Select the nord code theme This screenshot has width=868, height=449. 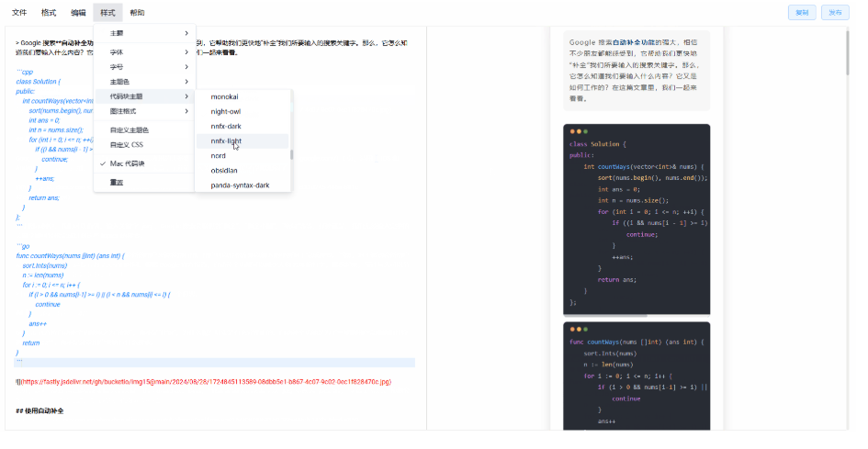tap(242, 156)
